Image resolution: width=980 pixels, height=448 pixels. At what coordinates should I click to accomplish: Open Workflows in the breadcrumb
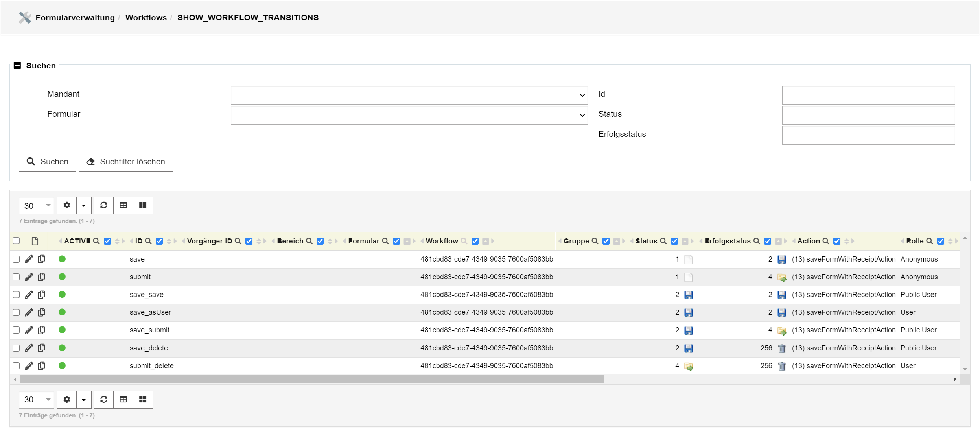(146, 17)
